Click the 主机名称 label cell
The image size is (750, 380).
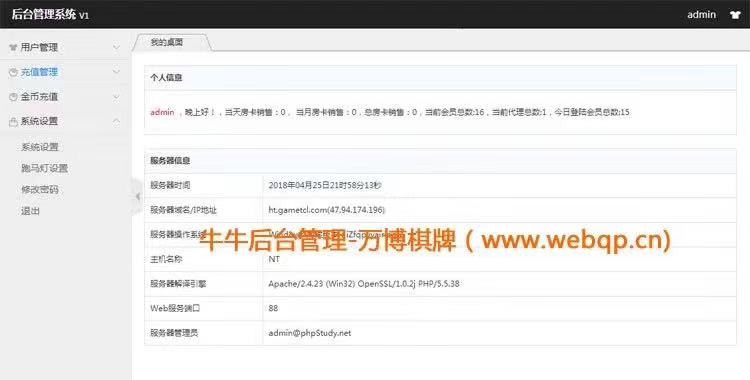click(204, 259)
